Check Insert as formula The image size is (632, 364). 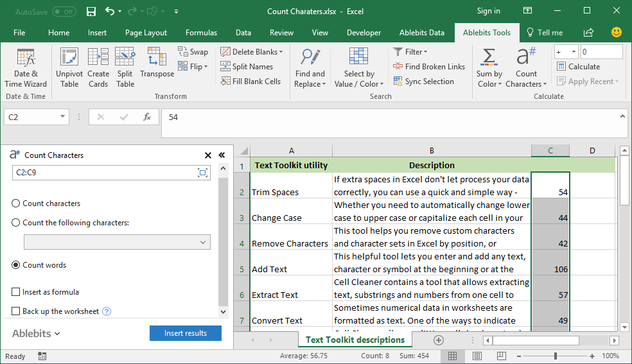[15, 292]
